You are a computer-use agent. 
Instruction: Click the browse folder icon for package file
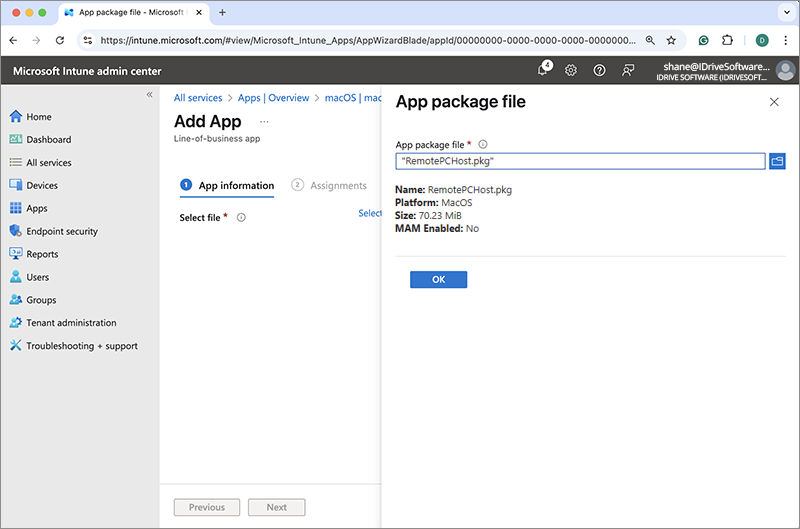777,161
